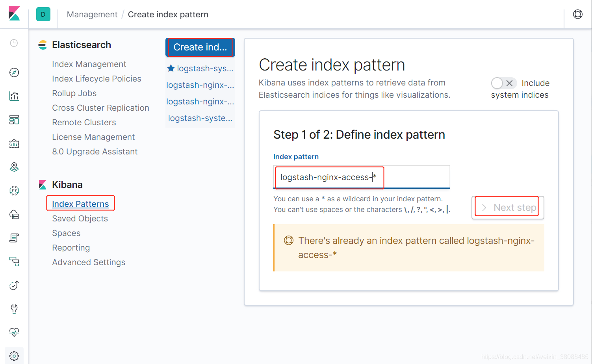
Task: Click the Kibana logo in the header
Action: click(14, 14)
